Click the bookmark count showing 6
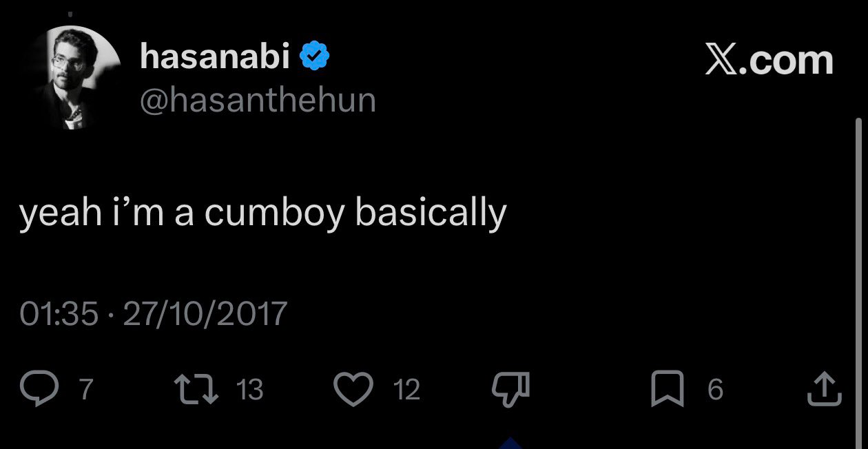The width and height of the screenshot is (868, 449). 715,390
